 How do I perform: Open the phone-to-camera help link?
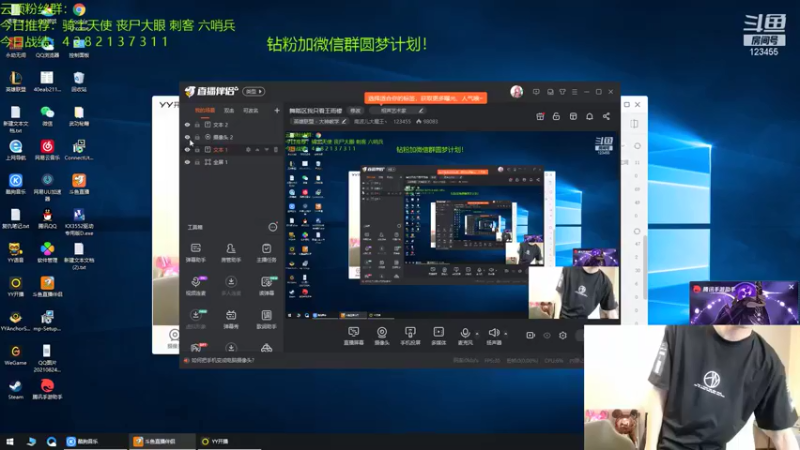[222, 360]
